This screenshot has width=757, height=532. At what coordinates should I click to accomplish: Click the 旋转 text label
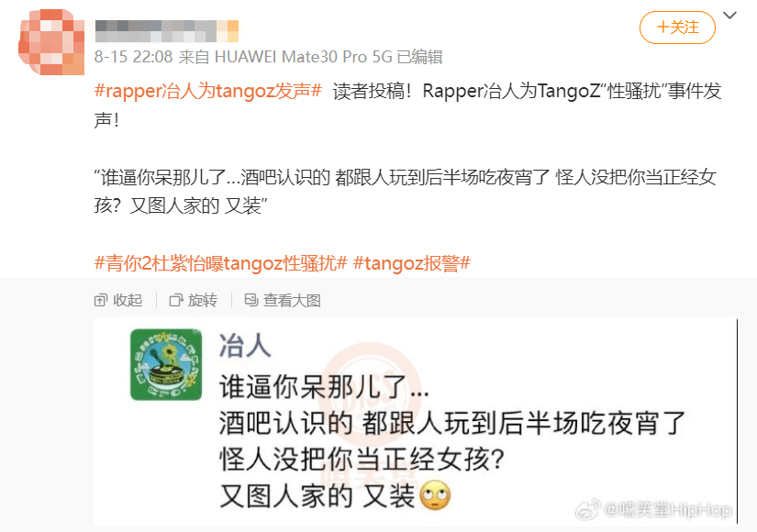[203, 300]
